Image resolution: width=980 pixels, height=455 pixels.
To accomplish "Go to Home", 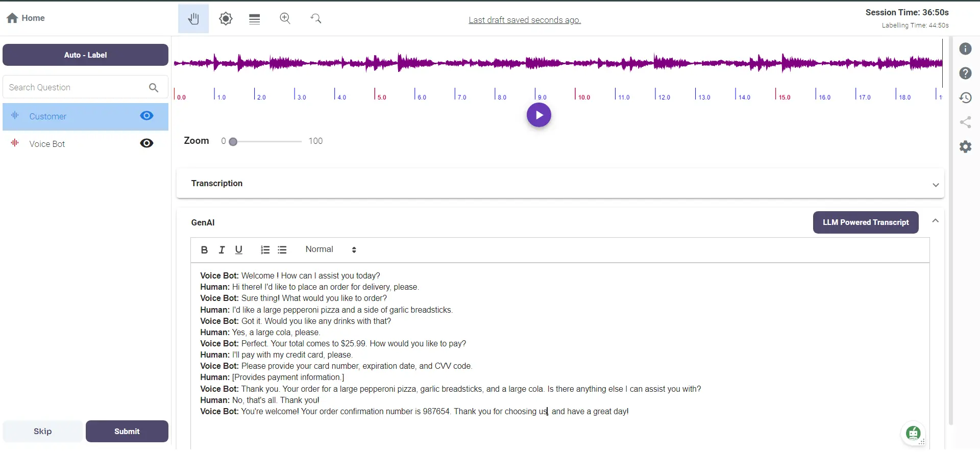I will (26, 18).
